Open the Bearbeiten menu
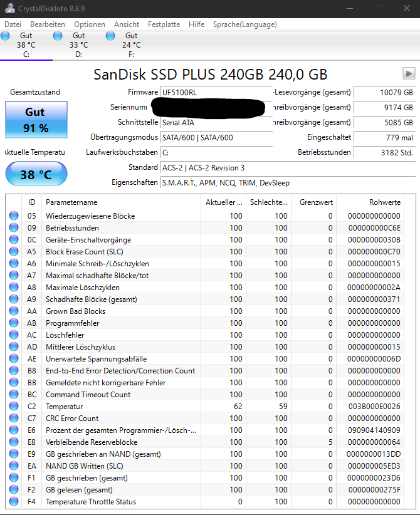This screenshot has height=515, width=420. coord(48,24)
